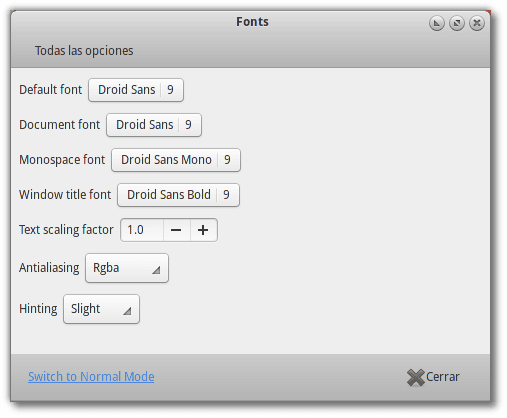Screen dimensions: 507x418
Task: Click Switch to Normal Mode link
Action: click(91, 377)
